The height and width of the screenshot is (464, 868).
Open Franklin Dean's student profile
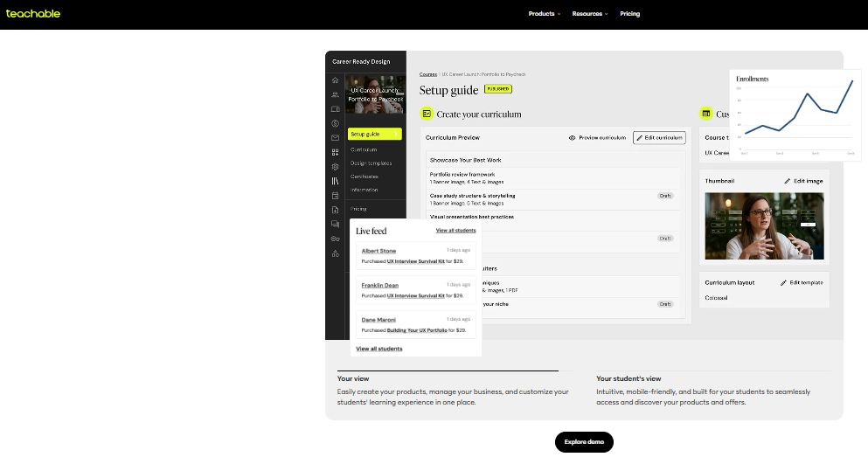[x=379, y=285]
